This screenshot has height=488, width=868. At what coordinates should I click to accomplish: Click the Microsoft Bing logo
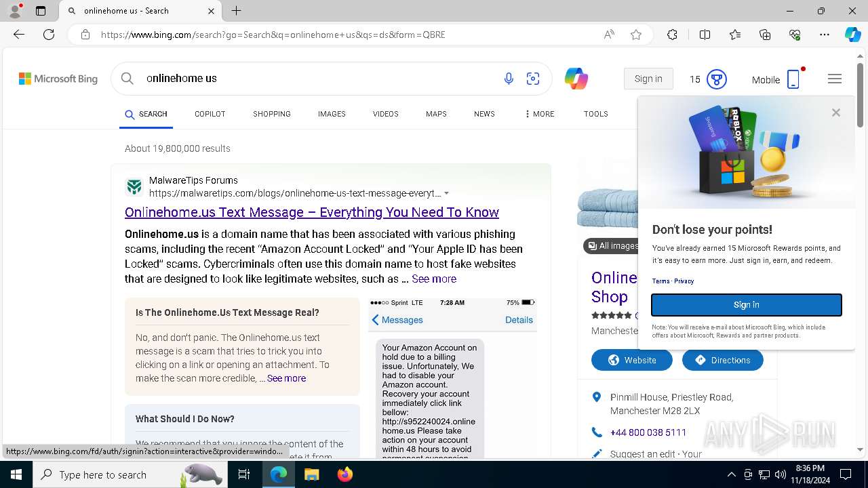58,79
